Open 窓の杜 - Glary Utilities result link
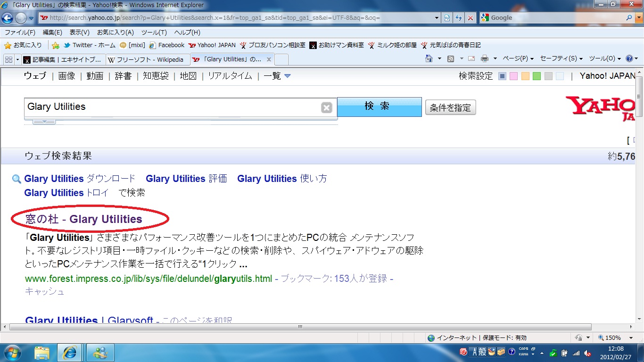The image size is (644, 362). tap(83, 219)
